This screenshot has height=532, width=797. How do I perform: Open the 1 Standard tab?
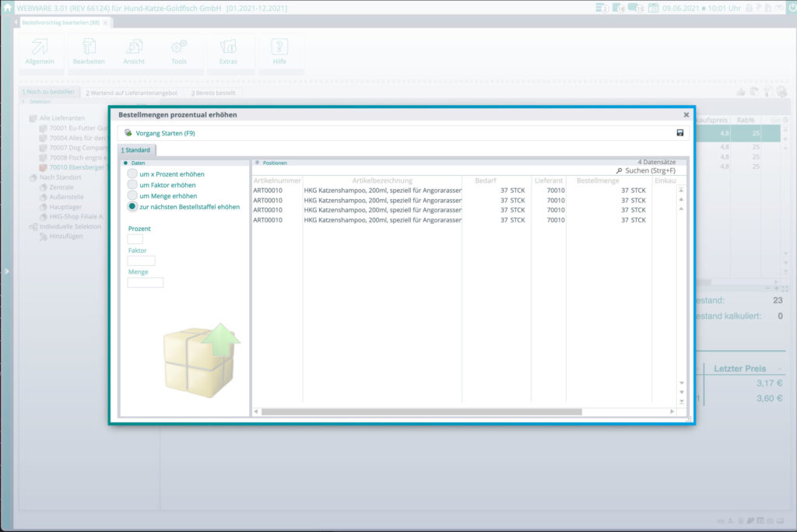(136, 150)
